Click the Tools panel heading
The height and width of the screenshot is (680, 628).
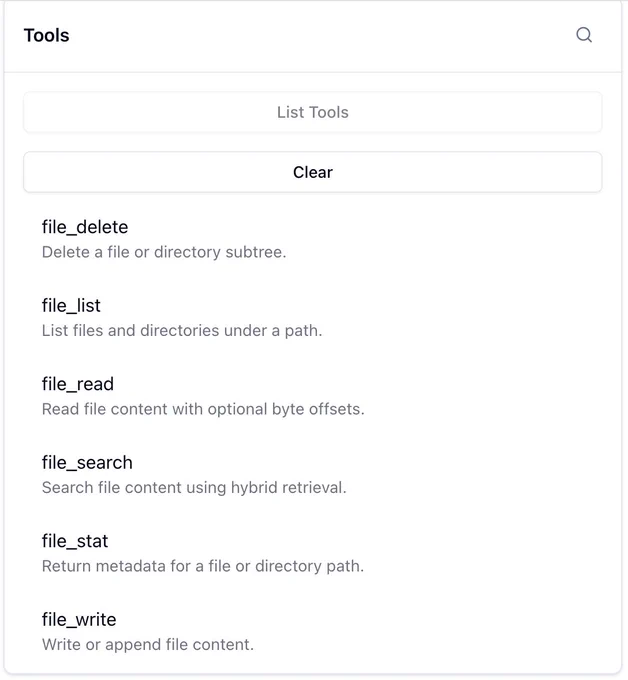click(x=46, y=35)
